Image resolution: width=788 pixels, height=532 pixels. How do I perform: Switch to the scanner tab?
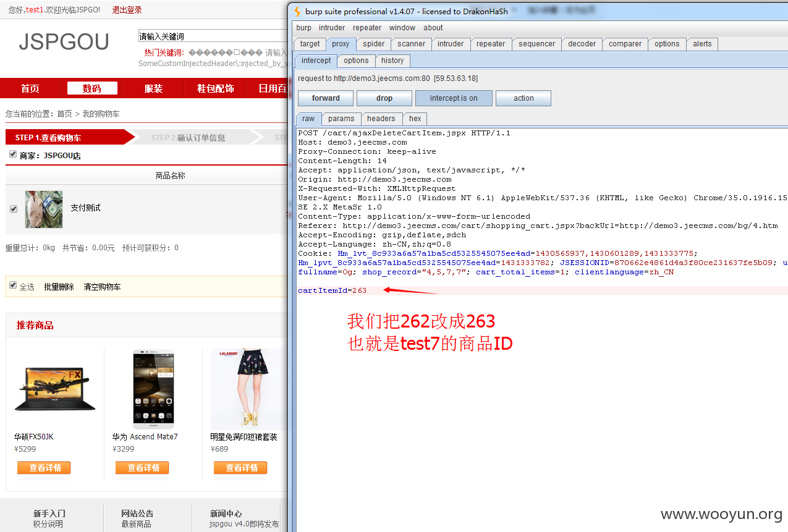tap(412, 44)
